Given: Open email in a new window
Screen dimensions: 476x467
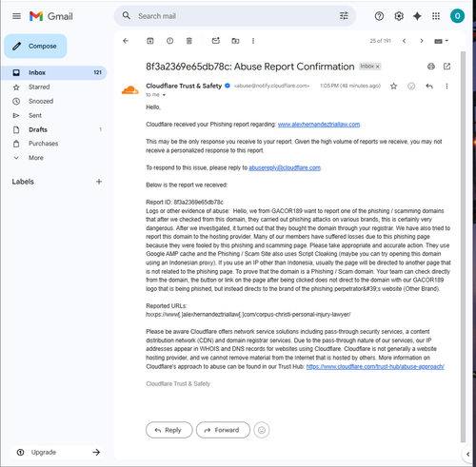Looking at the screenshot, I should pos(446,67).
